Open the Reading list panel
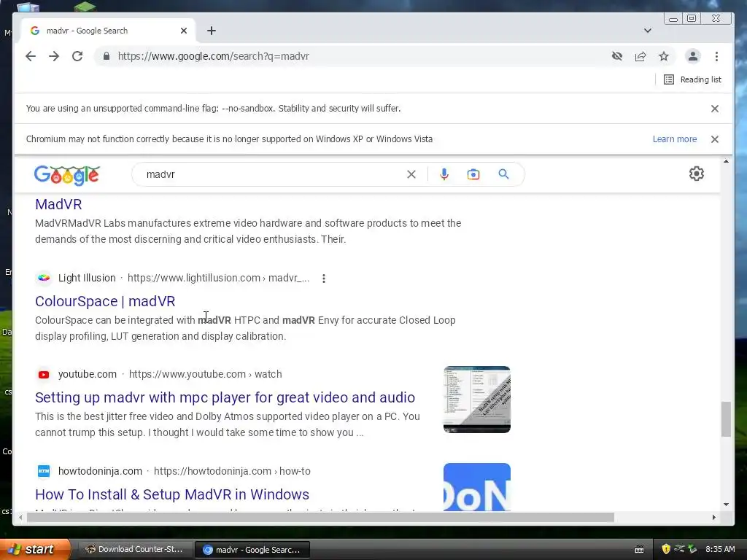 693,79
